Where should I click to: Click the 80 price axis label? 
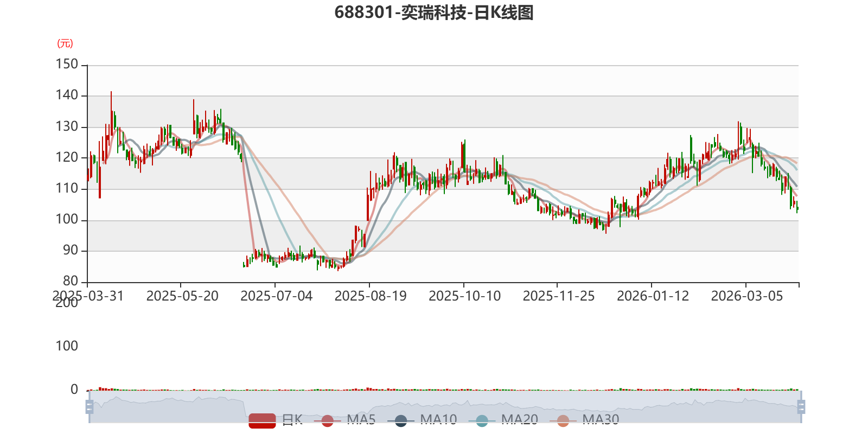[x=71, y=281]
